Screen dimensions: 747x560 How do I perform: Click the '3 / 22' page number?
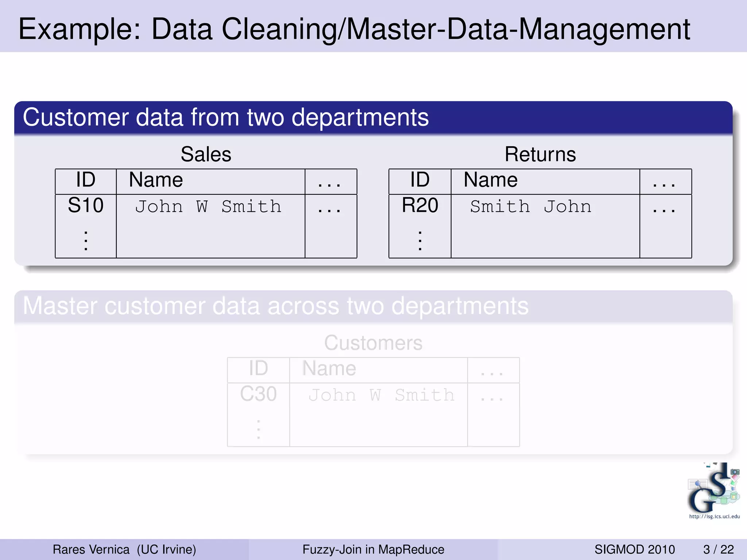pyautogui.click(x=719, y=549)
